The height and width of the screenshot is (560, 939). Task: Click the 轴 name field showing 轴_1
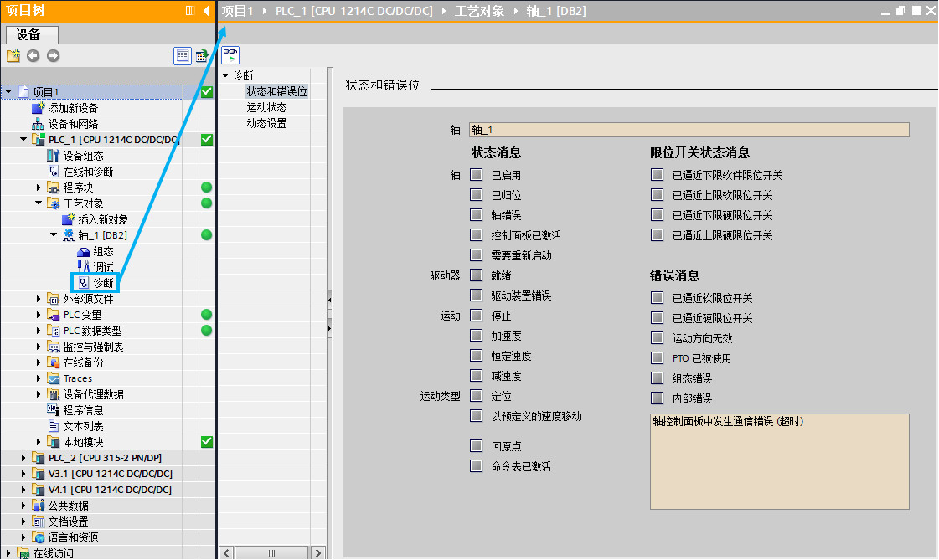tap(689, 130)
